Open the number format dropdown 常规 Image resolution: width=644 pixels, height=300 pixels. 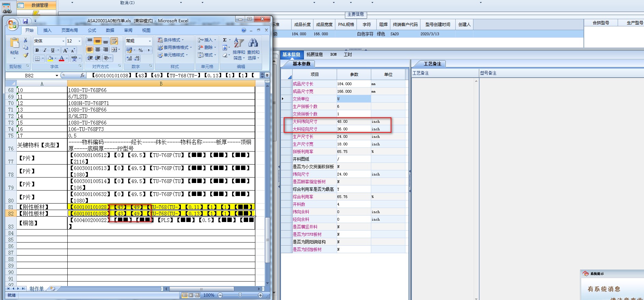pos(150,41)
